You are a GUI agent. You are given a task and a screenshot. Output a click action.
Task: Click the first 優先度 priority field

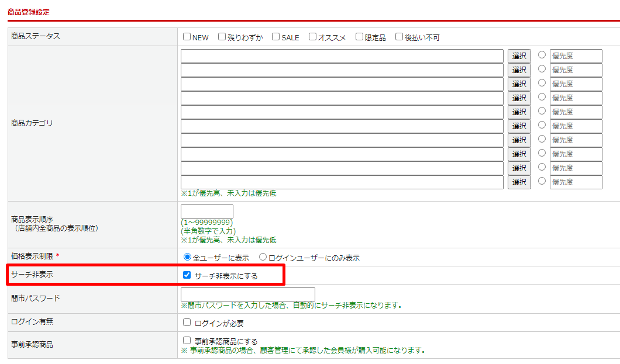[x=576, y=56]
